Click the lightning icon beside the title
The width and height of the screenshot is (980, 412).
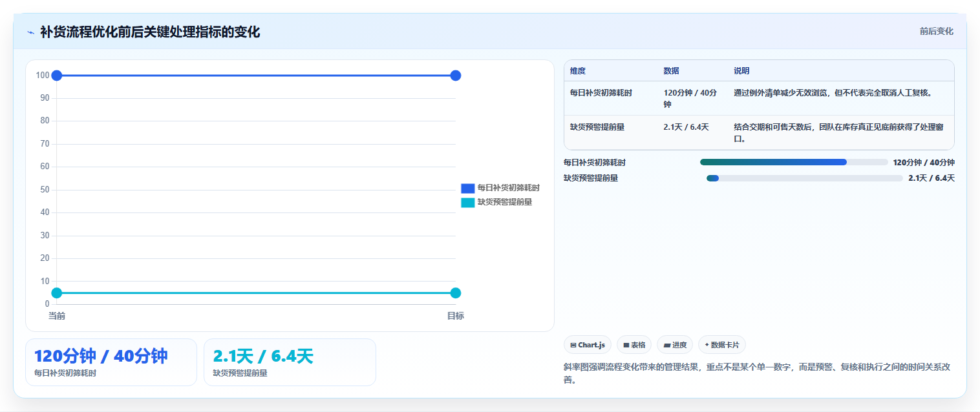[x=30, y=32]
